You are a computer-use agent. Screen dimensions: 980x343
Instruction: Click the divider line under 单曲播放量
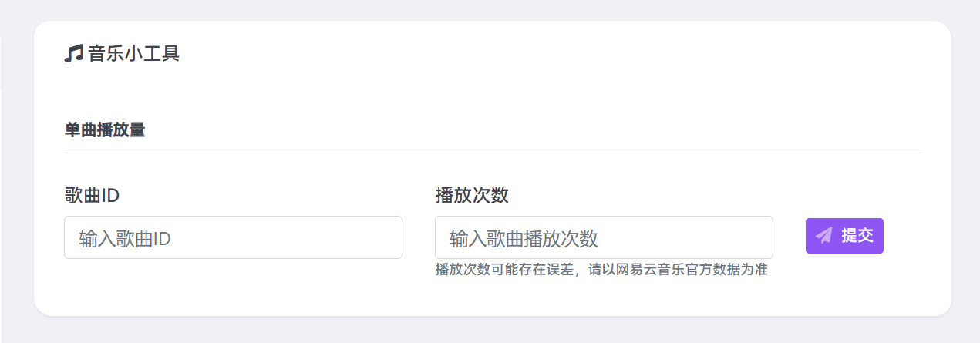493,153
